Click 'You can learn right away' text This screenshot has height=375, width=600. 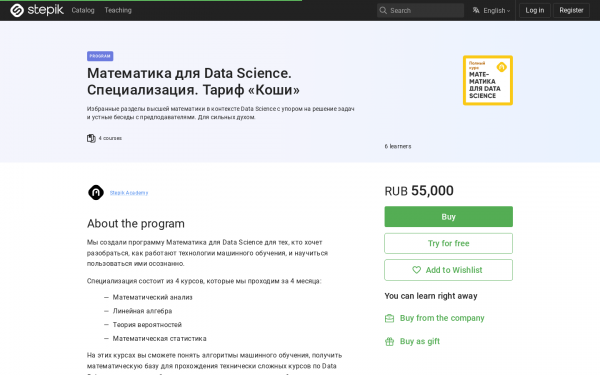[x=431, y=296]
